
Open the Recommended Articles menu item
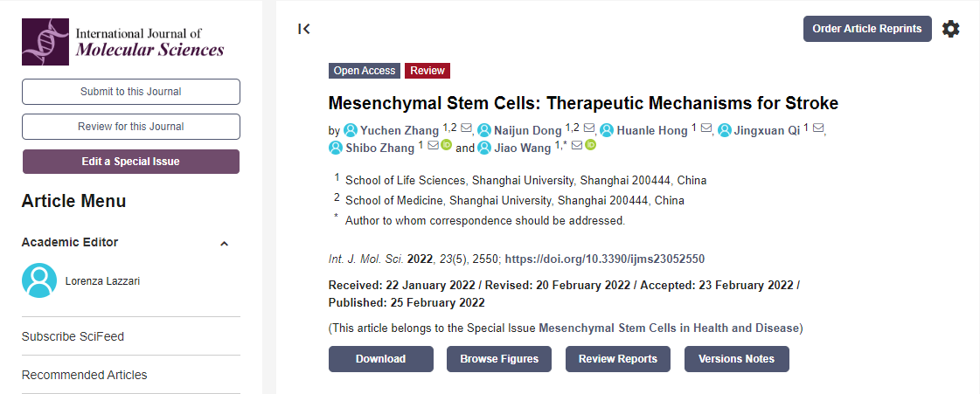pos(84,375)
